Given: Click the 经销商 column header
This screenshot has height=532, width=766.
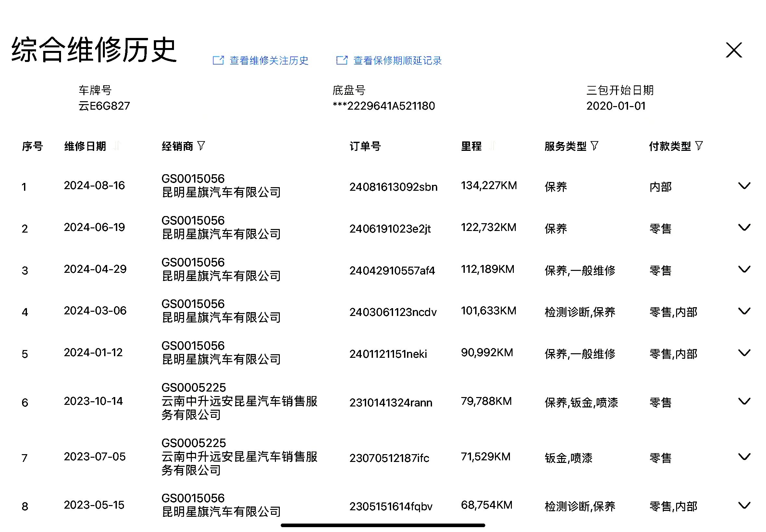Looking at the screenshot, I should [x=178, y=146].
